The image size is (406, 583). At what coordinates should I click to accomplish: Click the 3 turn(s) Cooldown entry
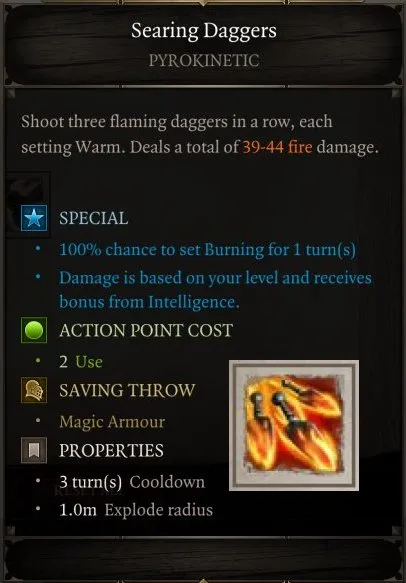[x=132, y=482]
